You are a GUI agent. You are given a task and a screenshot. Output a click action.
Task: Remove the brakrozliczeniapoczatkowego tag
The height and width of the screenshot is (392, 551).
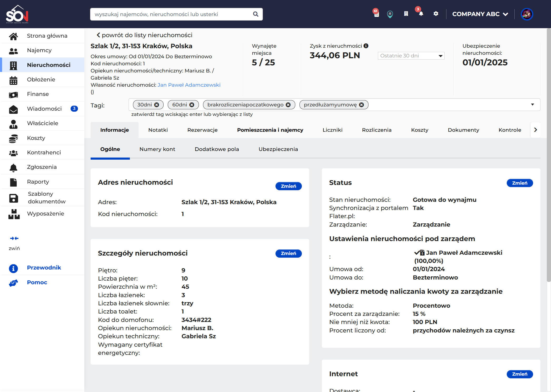pyautogui.click(x=288, y=105)
